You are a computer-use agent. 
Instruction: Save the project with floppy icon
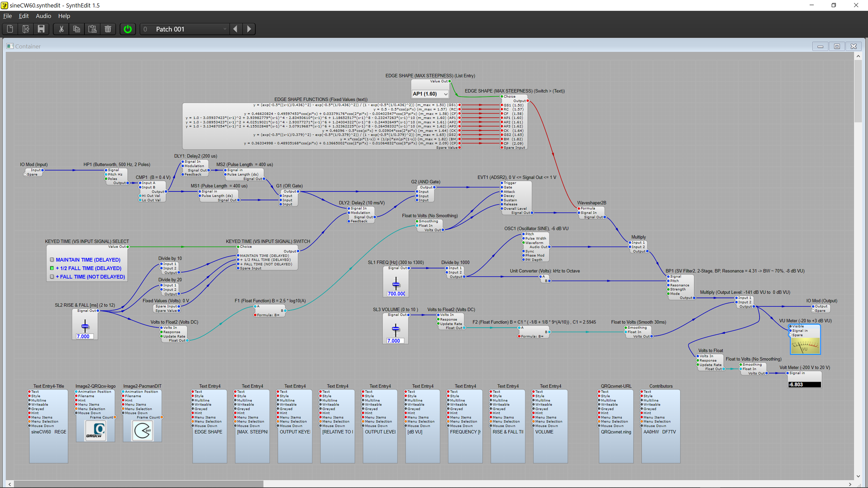pyautogui.click(x=41, y=29)
